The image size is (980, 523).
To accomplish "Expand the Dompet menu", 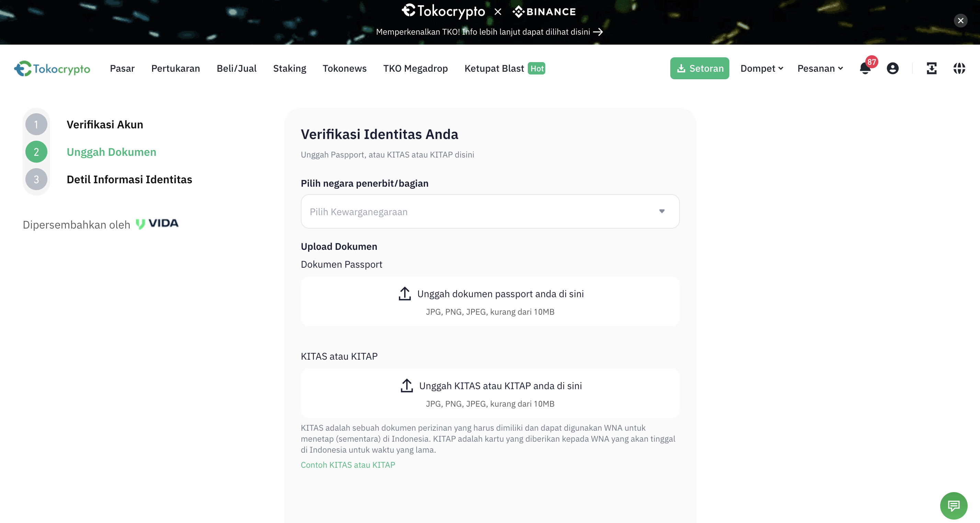I will 762,68.
